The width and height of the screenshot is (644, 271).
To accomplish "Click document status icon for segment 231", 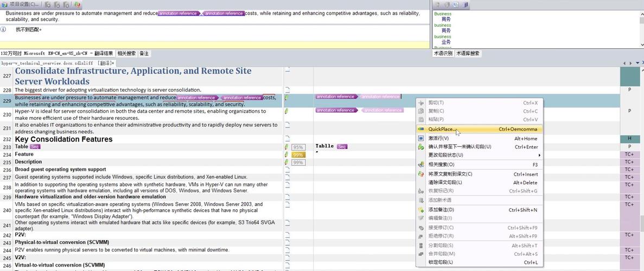I will [288, 124].
